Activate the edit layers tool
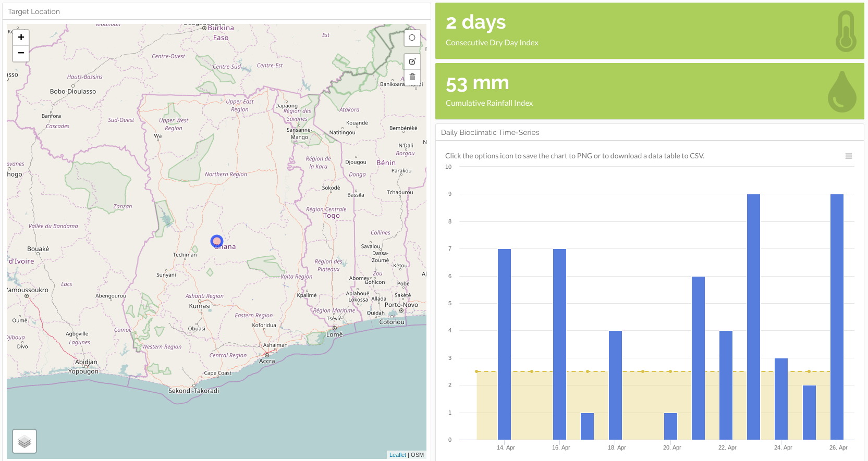Screen dimensions: 868x461 [x=412, y=61]
